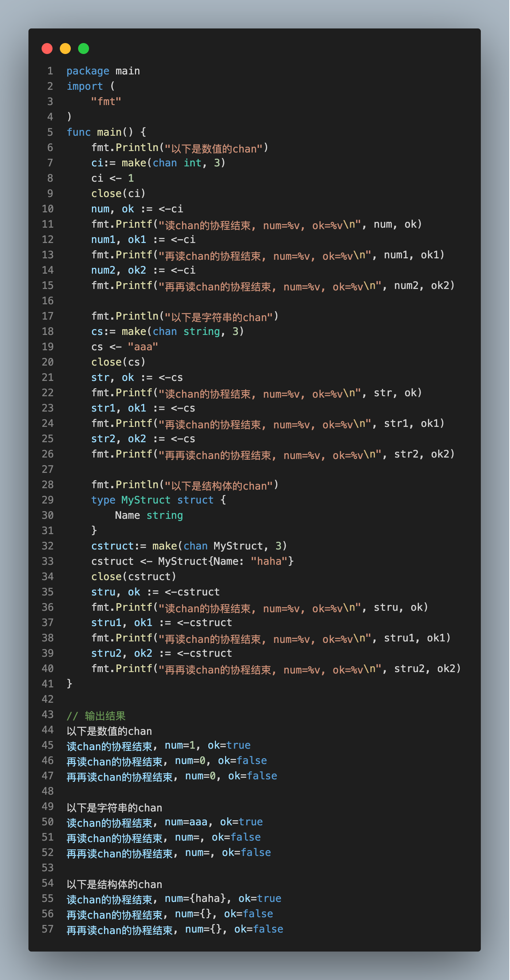Click Println "以下是结构体的chan" on line 28
Screen dimensions: 510x980
185,485
